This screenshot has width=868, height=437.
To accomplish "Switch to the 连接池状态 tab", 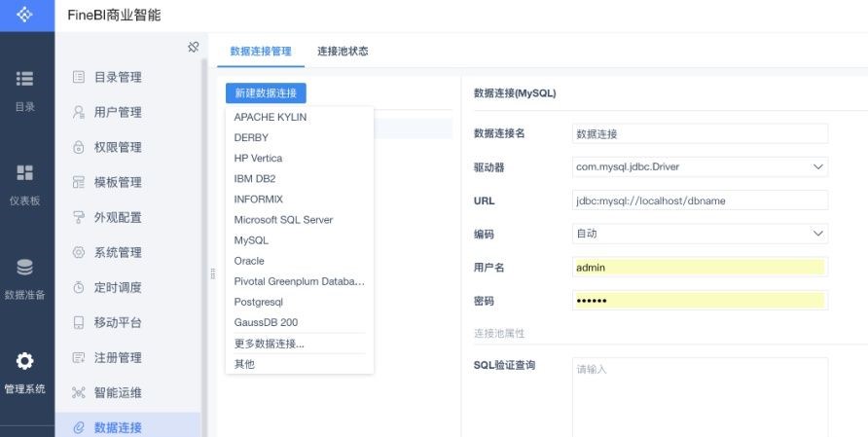I will tap(343, 52).
